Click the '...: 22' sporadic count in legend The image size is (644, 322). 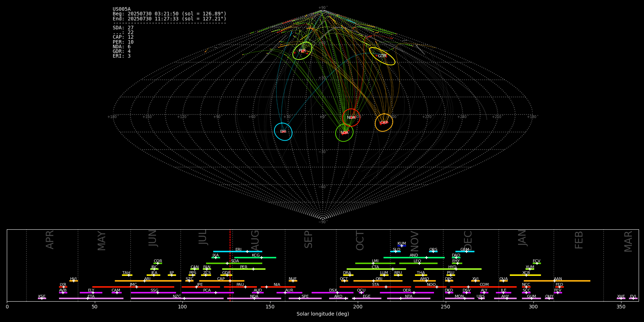click(x=123, y=33)
